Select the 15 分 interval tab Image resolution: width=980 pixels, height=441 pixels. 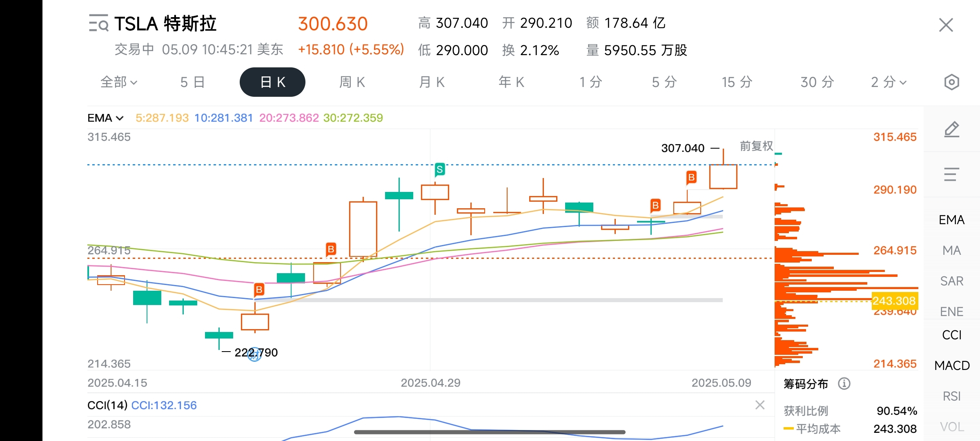737,82
